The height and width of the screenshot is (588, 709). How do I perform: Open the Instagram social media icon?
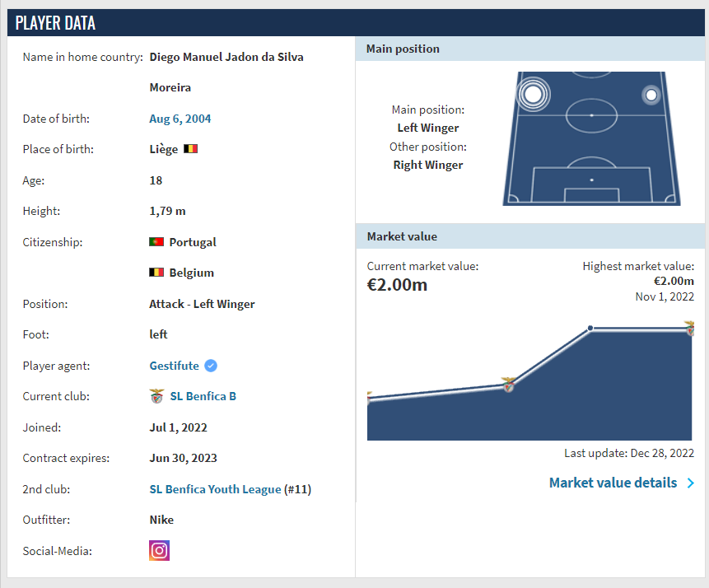click(x=159, y=550)
